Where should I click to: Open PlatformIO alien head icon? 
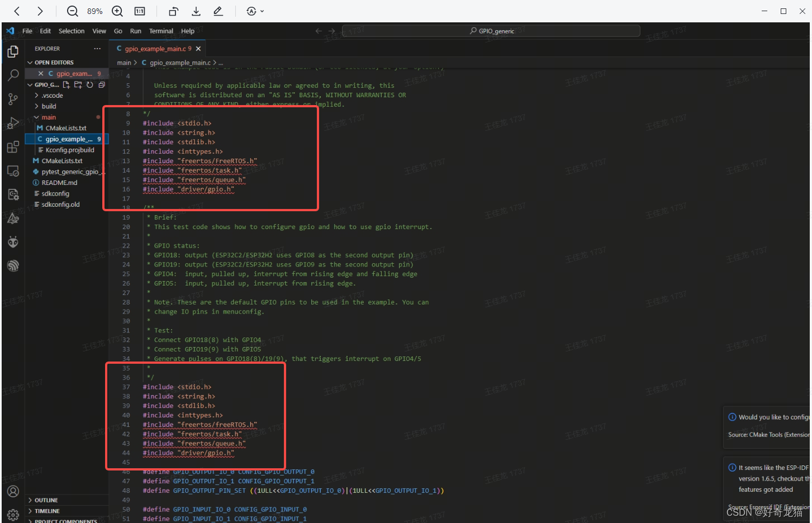(13, 242)
